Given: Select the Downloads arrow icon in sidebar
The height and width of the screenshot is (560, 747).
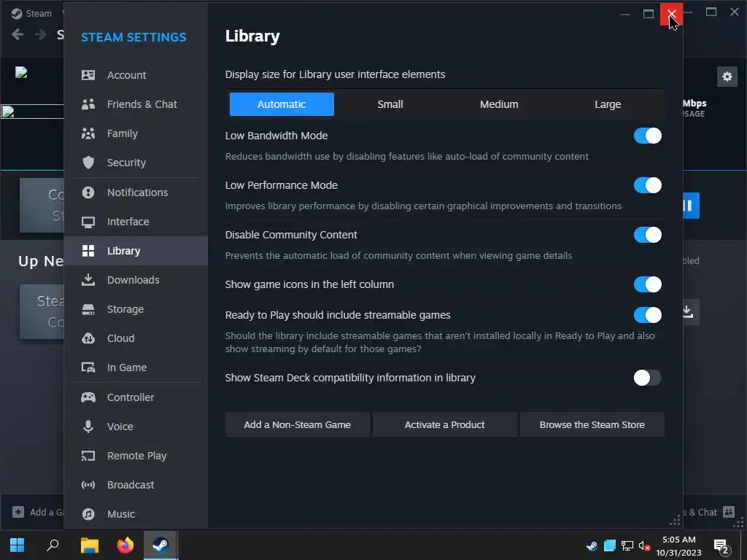Looking at the screenshot, I should pos(88,280).
